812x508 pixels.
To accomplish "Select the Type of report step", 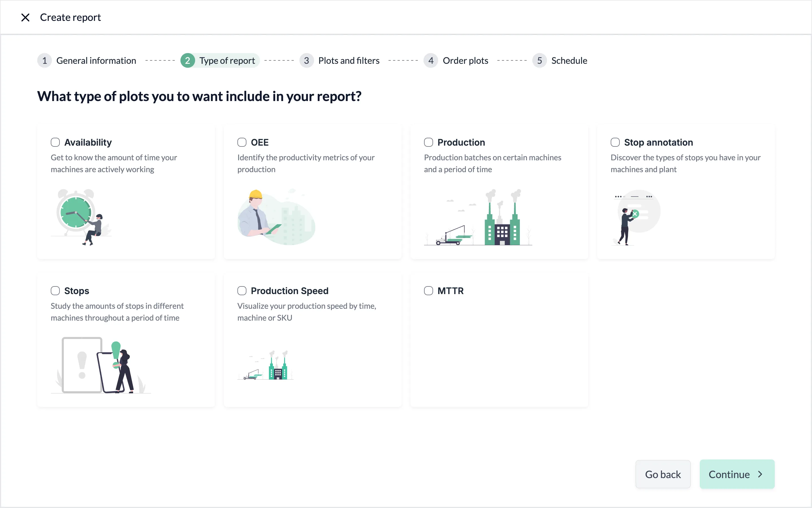I will tap(220, 60).
